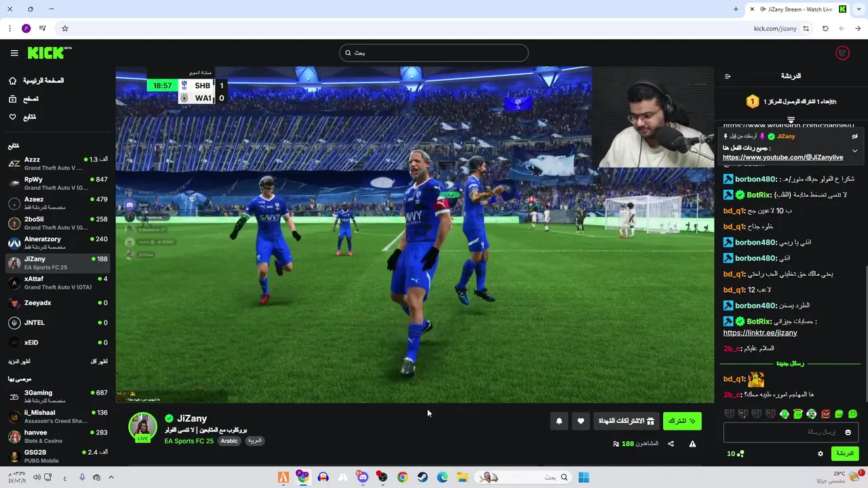Click the gifted subscriptions button

626,421
